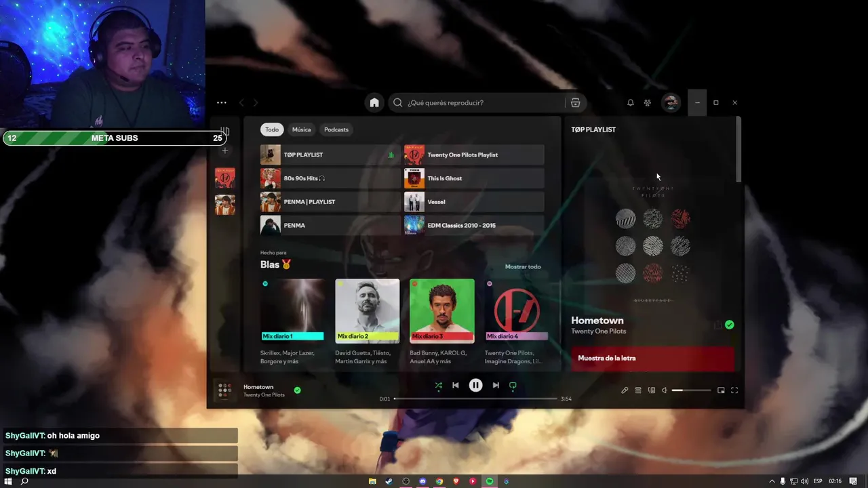Select the Podcasts filter chip
This screenshot has height=488, width=868.
pyautogui.click(x=336, y=129)
